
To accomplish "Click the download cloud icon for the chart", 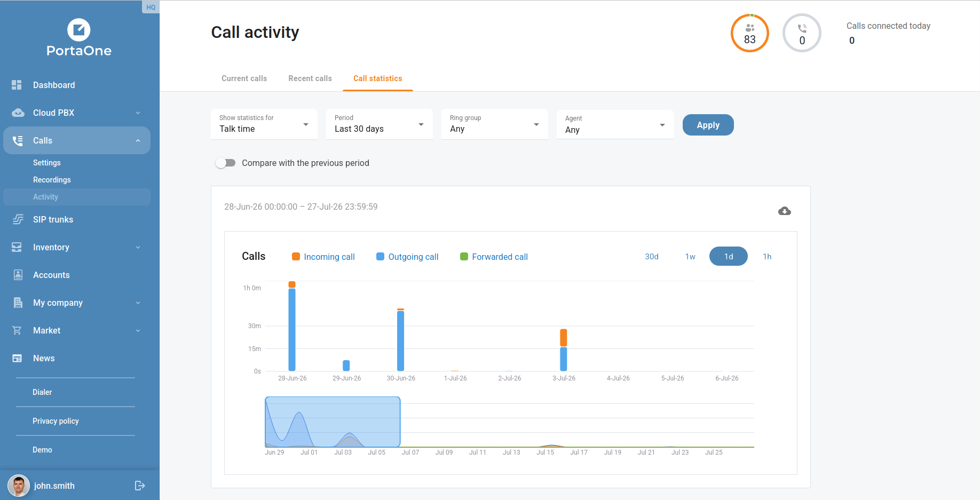I will tap(784, 211).
